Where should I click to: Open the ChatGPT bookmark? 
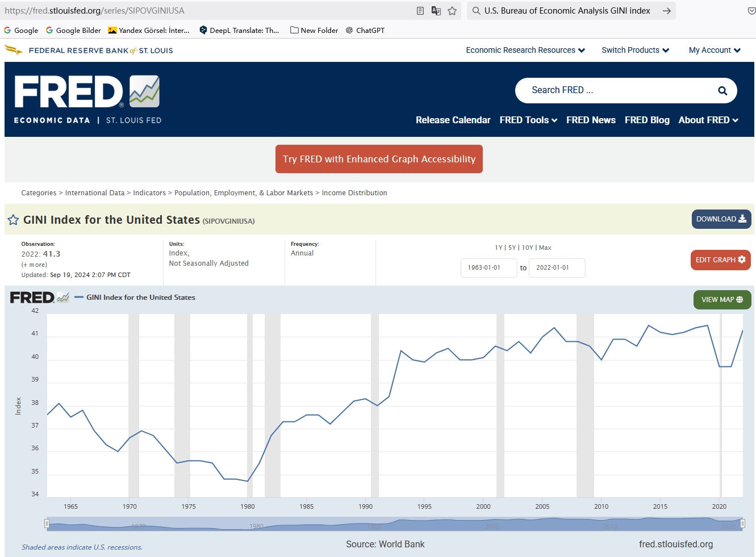tap(365, 31)
